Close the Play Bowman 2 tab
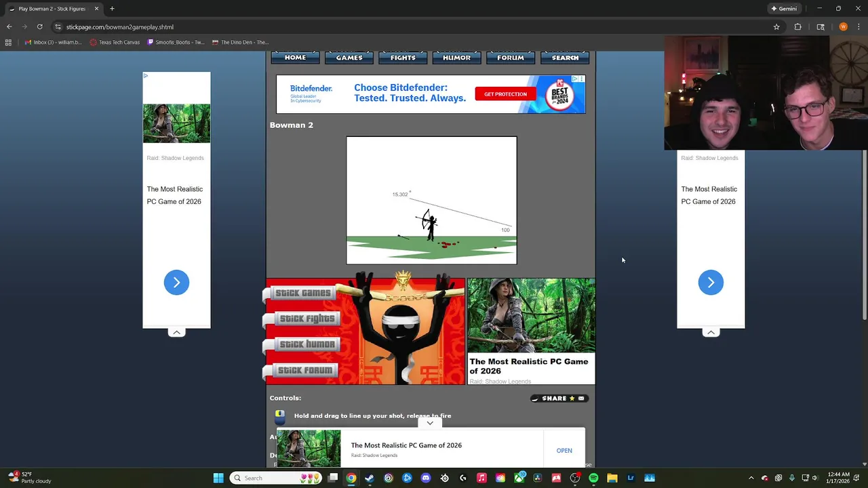 click(96, 9)
